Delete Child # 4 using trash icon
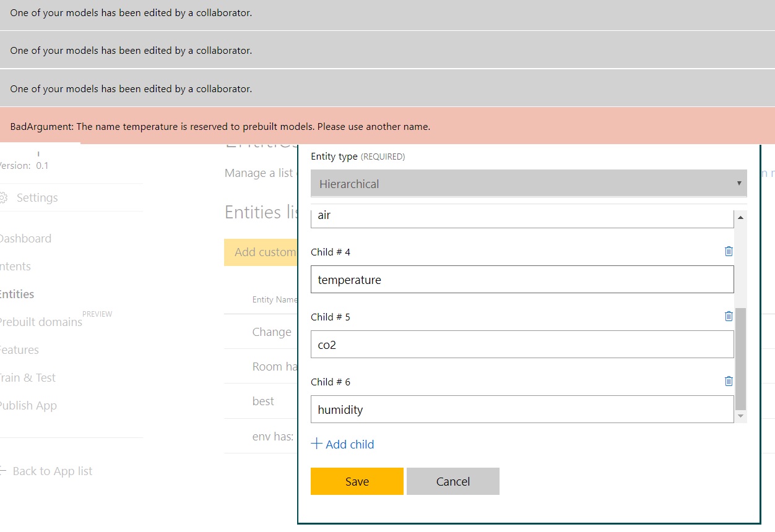 coord(729,251)
